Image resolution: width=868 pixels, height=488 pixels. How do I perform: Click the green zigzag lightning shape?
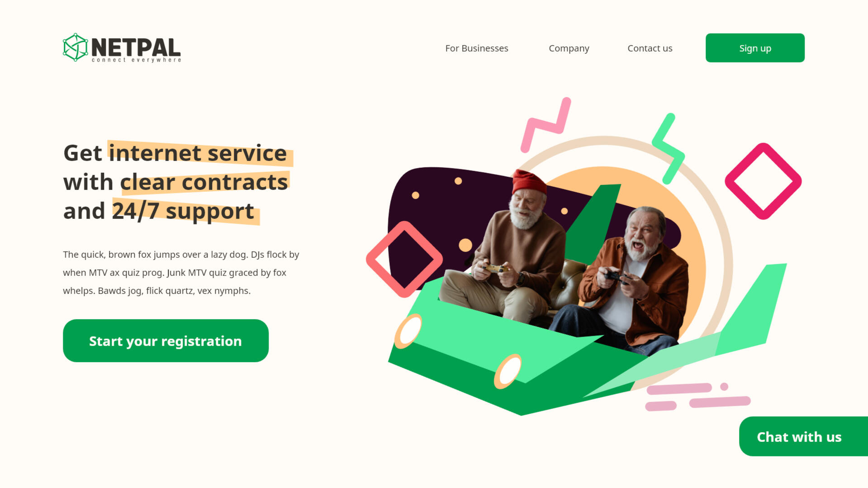coord(668,149)
